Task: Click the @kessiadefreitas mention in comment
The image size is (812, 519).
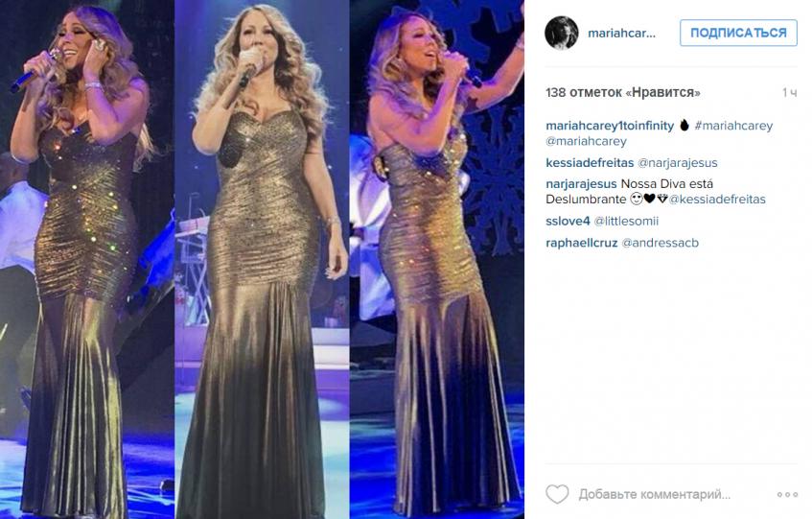Action: coord(717,200)
